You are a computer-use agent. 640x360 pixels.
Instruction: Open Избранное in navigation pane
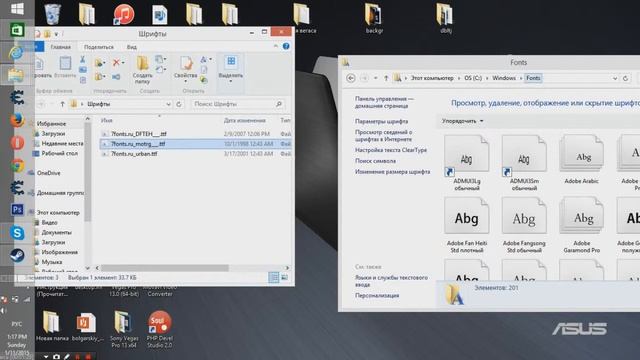(51, 124)
